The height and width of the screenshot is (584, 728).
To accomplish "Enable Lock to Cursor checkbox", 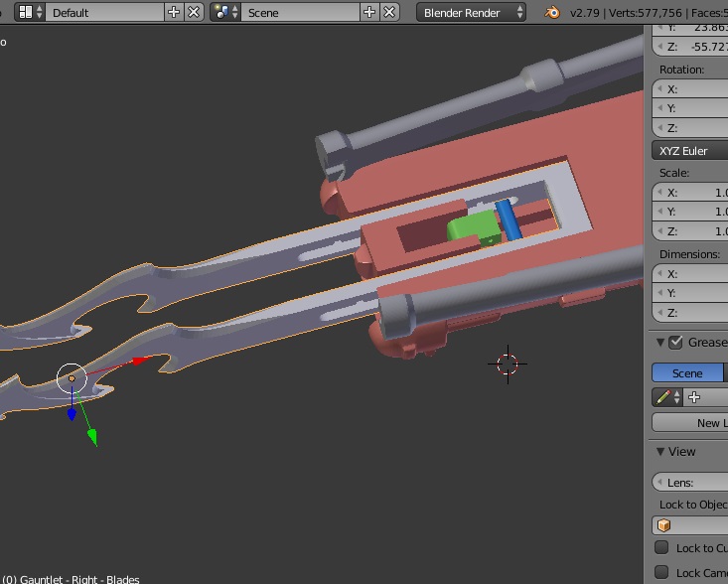I will click(x=661, y=547).
